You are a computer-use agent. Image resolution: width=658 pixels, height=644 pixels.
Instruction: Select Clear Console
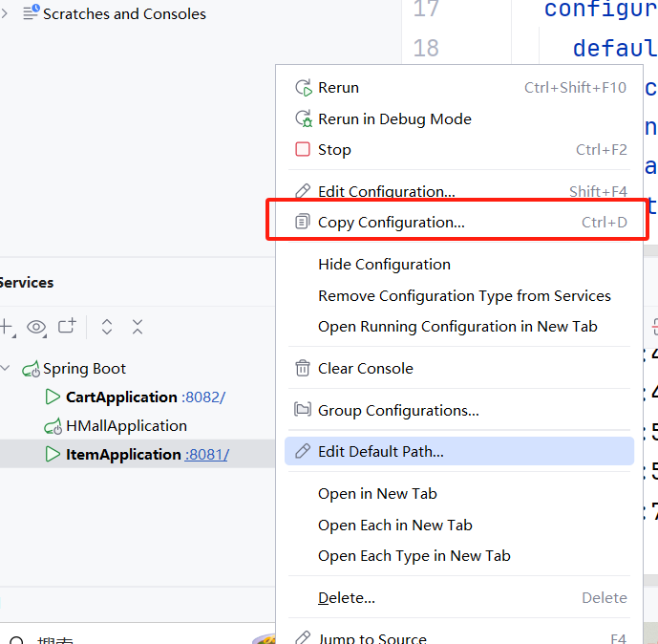(459, 368)
